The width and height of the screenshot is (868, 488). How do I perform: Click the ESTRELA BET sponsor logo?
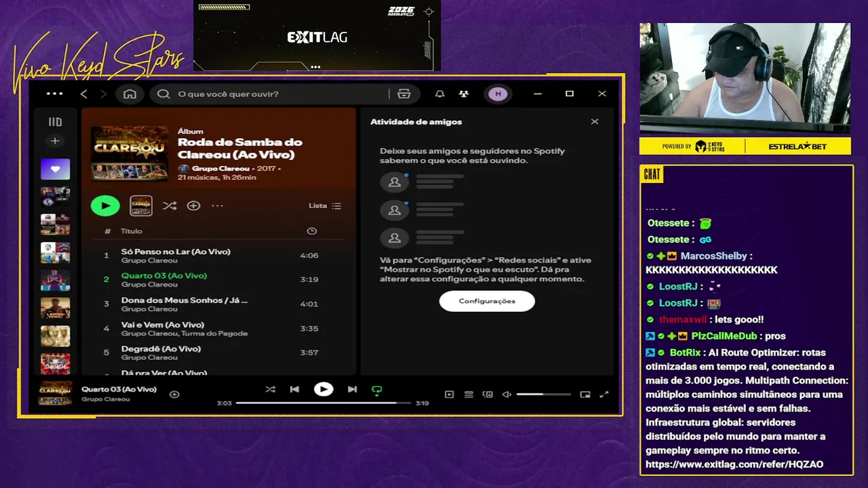798,146
